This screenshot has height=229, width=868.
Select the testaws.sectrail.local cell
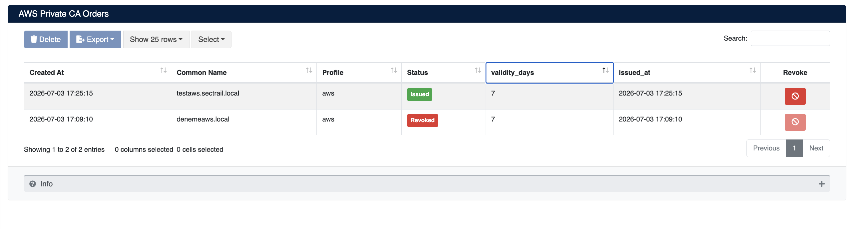click(243, 96)
